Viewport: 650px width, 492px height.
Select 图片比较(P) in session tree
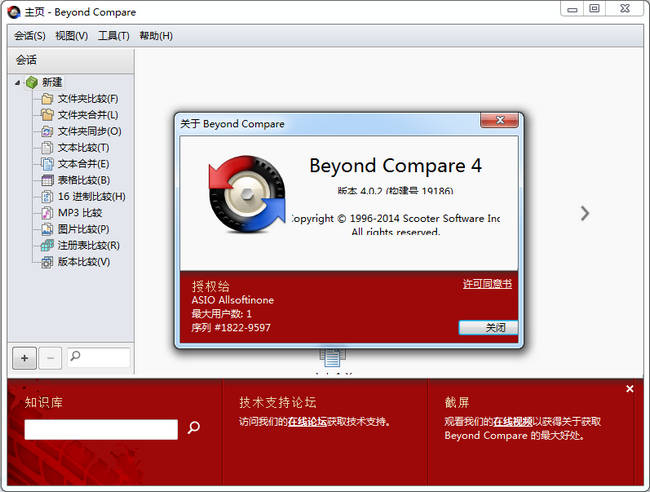click(83, 229)
